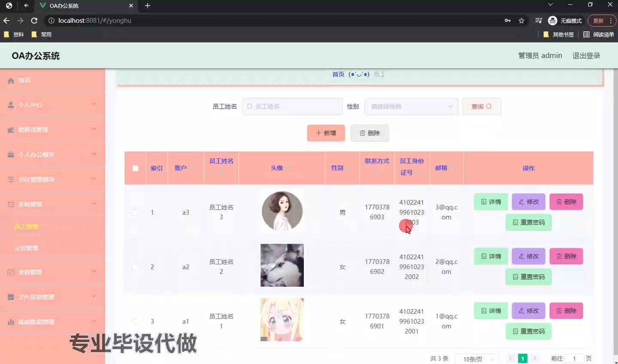618x364 pixels.
Task: Click 修改 for account a2
Action: click(529, 256)
